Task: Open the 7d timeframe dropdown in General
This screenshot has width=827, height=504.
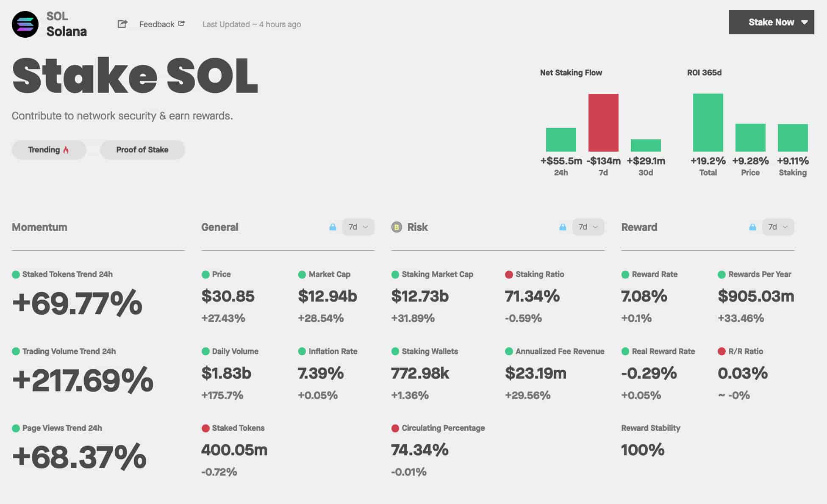Action: coord(358,227)
